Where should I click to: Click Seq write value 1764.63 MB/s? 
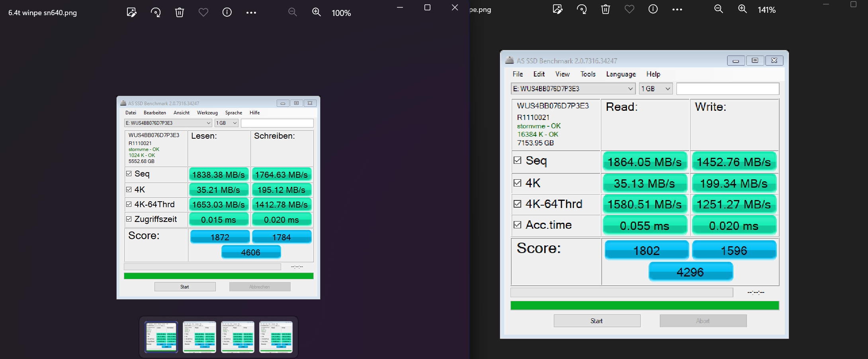click(282, 175)
